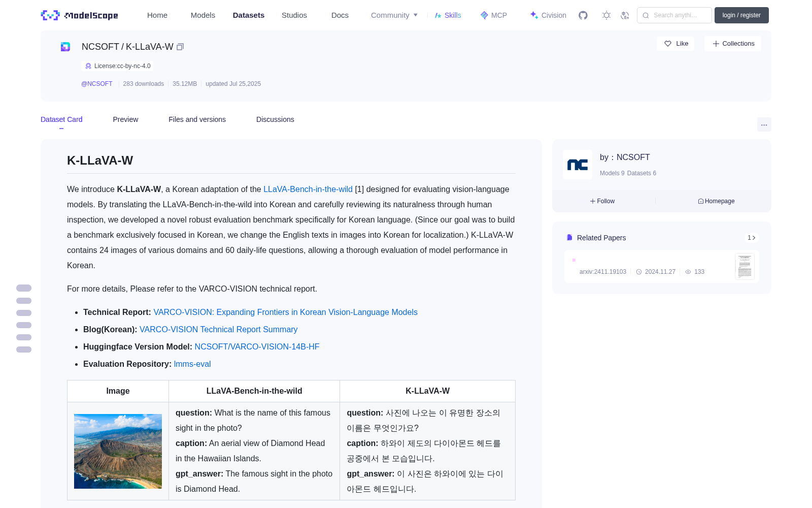This screenshot has width=812, height=508.
Task: Copy the dataset name with the copy icon
Action: 180,47
